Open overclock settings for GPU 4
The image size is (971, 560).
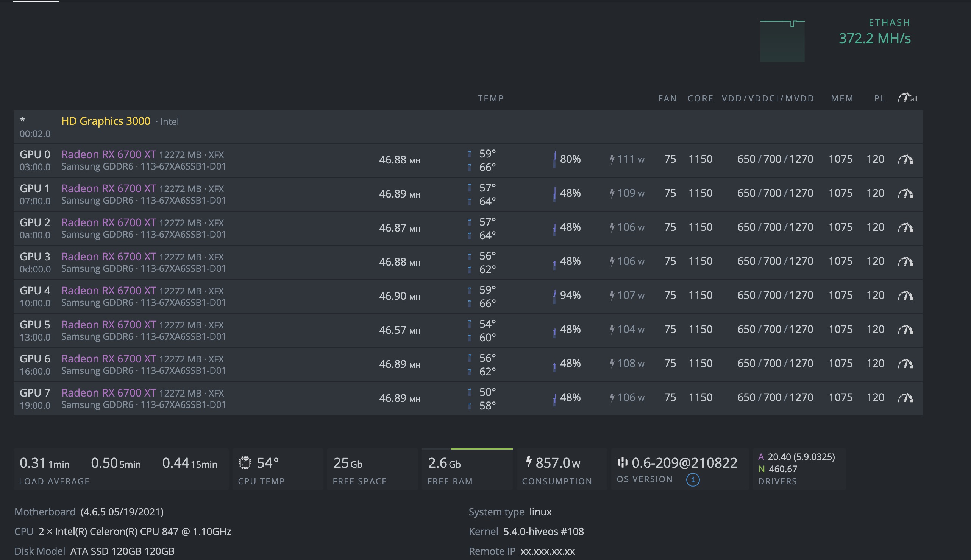(905, 296)
